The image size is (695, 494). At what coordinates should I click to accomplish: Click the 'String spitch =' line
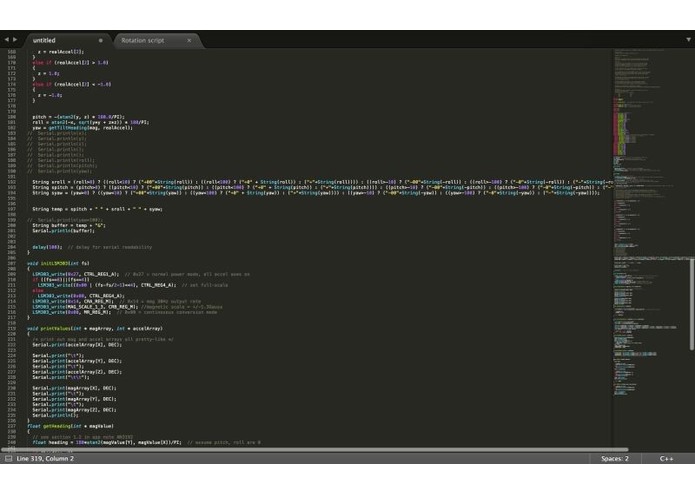pos(322,187)
